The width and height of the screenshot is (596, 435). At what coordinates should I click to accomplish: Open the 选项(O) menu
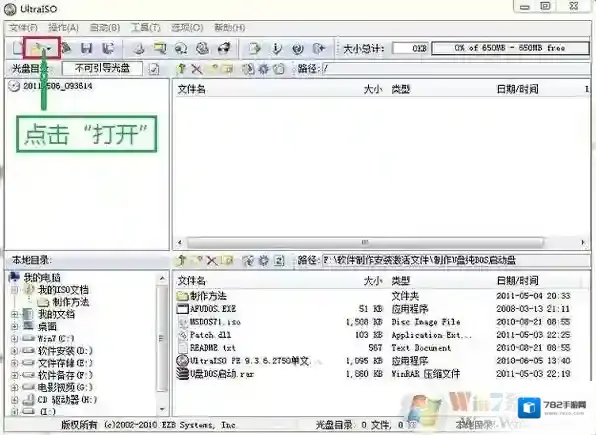[187, 28]
